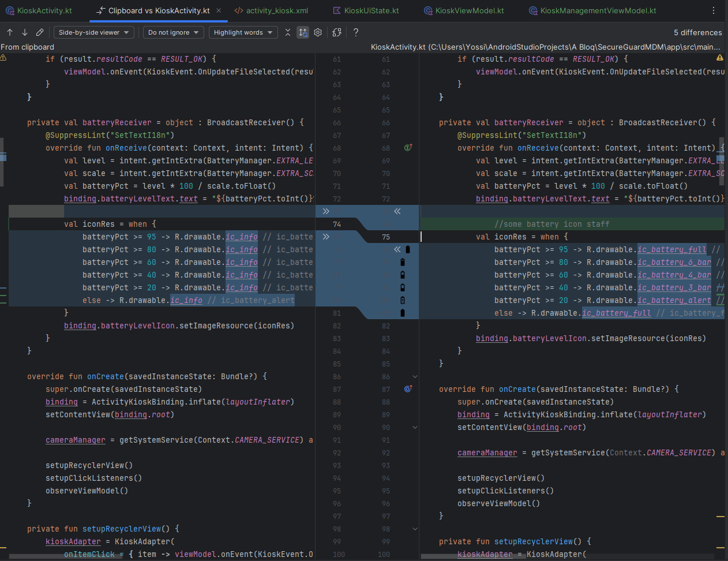The height and width of the screenshot is (561, 728).
Task: Click line number 74 in left gutter
Action: pyautogui.click(x=337, y=224)
